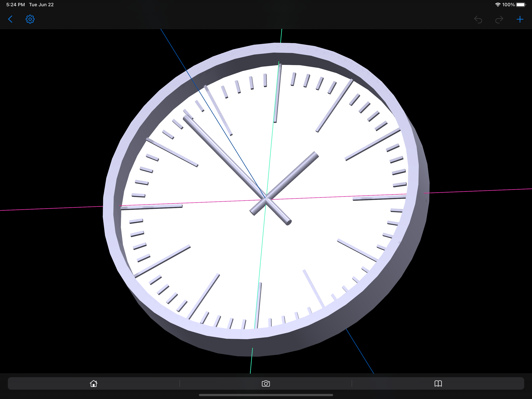This screenshot has width=532, height=399.
Task: Open the settings gear
Action: point(30,19)
